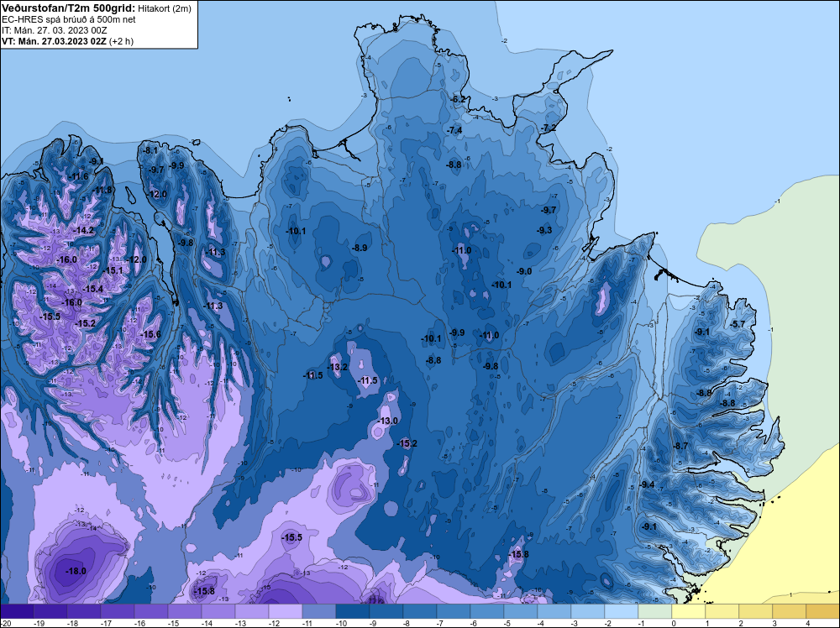Image resolution: width=840 pixels, height=628 pixels.
Task: Click the -5.7 temperature reading
Action: [x=738, y=324]
